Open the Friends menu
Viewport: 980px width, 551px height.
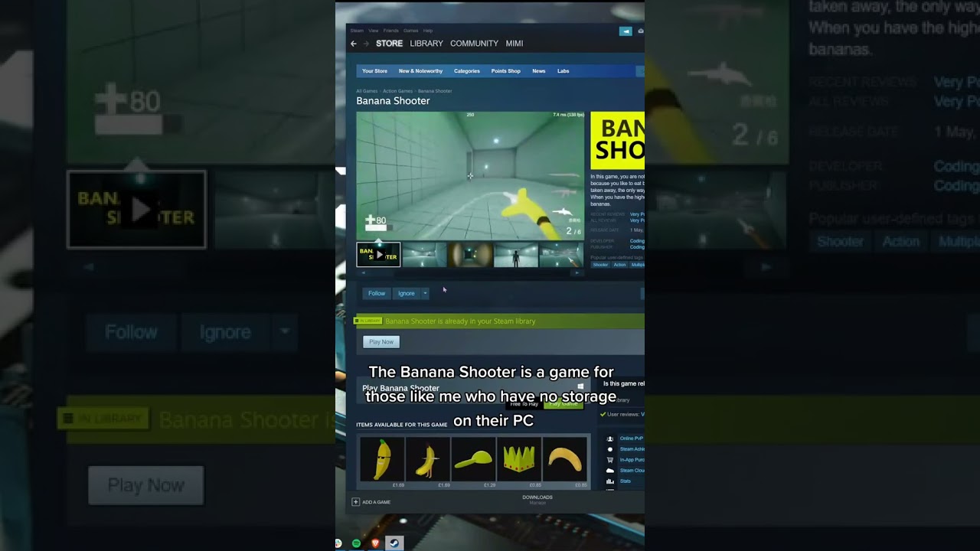[390, 31]
